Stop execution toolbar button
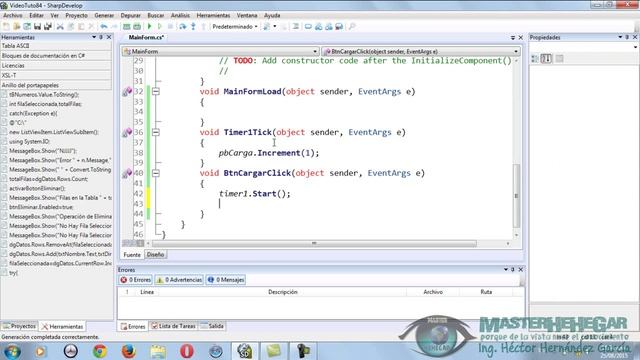 [x=170, y=27]
